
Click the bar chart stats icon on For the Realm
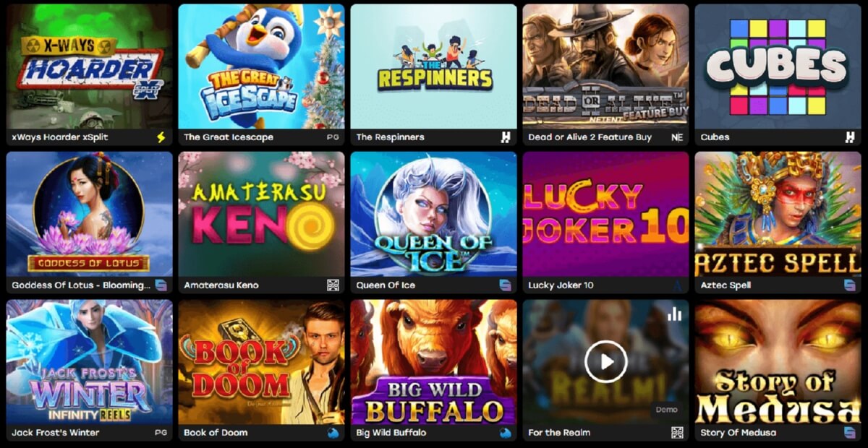[x=675, y=314]
